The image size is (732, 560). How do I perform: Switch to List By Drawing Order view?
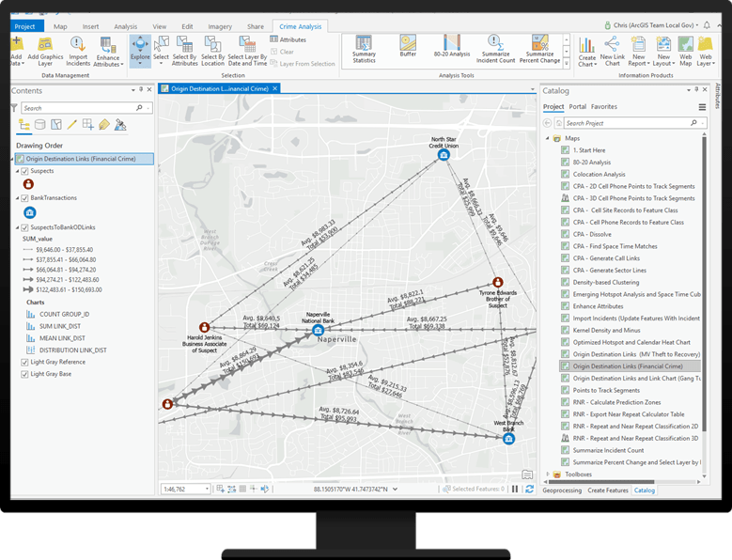pos(23,125)
